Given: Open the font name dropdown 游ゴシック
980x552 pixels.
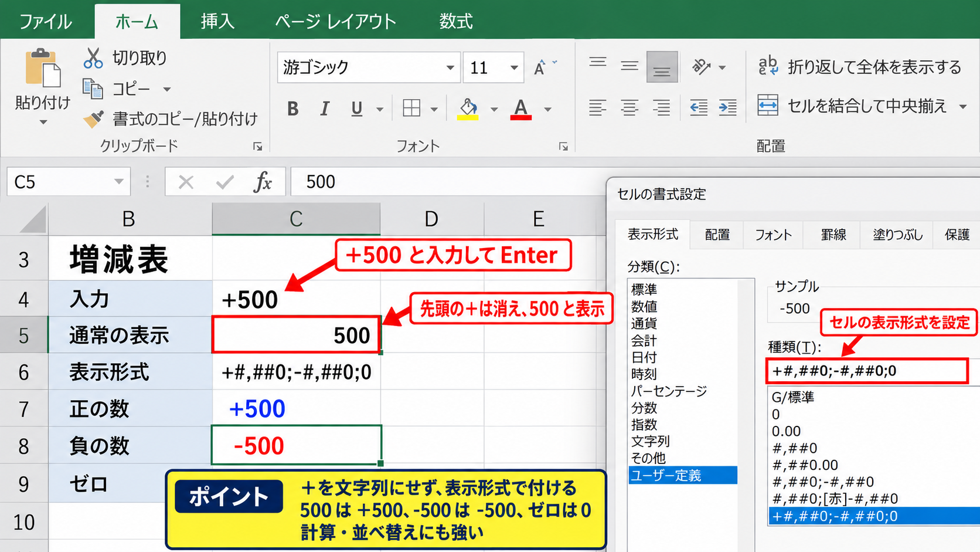Looking at the screenshot, I should click(450, 67).
